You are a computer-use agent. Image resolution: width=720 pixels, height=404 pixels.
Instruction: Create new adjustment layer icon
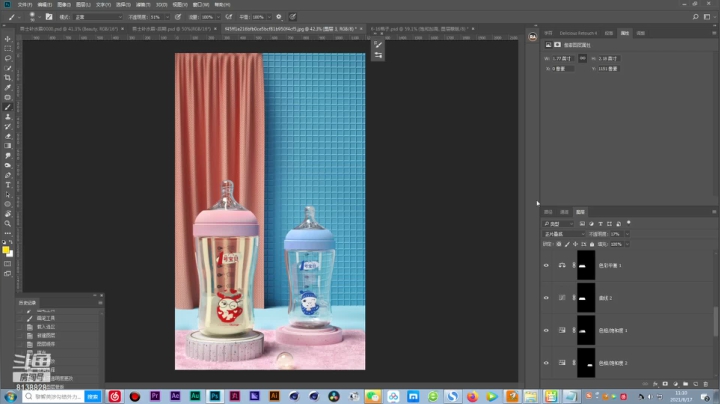pos(675,384)
